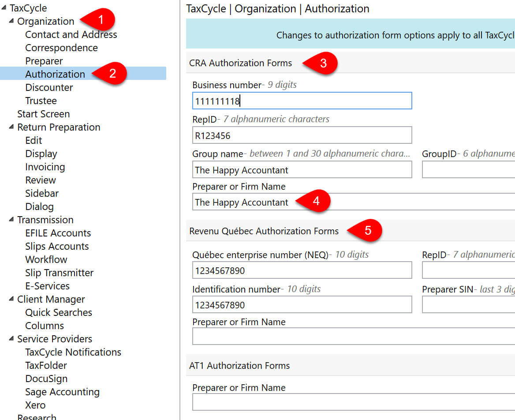Open the Columns options page
The width and height of the screenshot is (515, 420).
pos(45,326)
